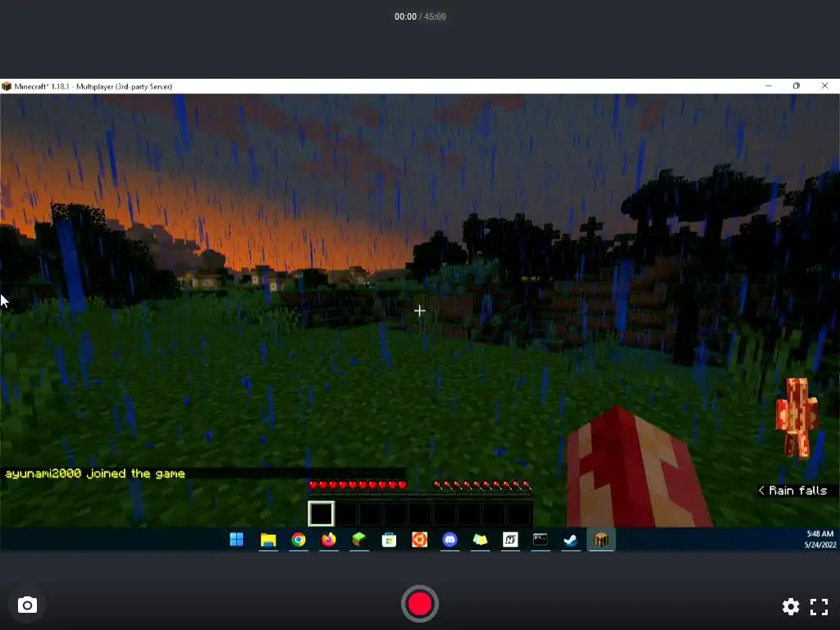Restore down the Minecraft window

coord(797,85)
